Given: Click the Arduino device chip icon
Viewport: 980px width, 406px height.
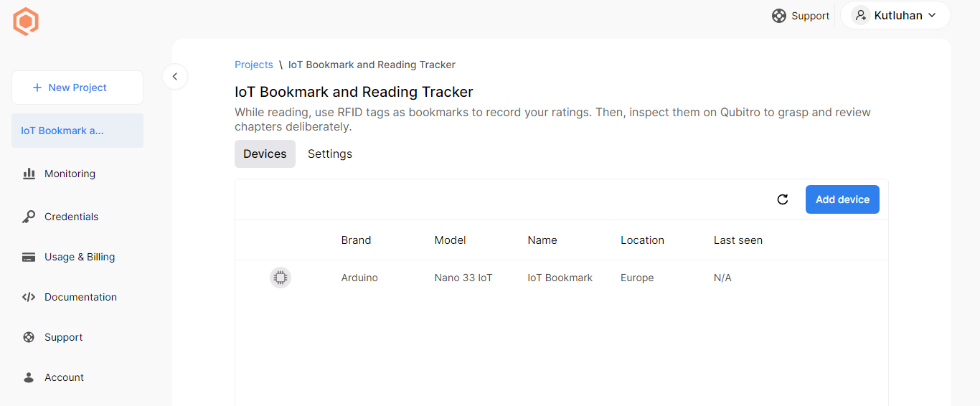Looking at the screenshot, I should [281, 278].
